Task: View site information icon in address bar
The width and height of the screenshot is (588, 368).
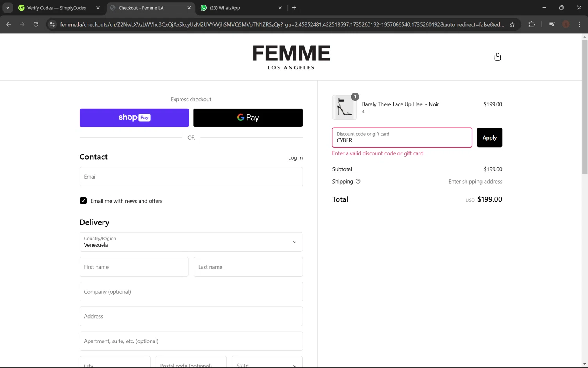Action: click(x=52, y=24)
